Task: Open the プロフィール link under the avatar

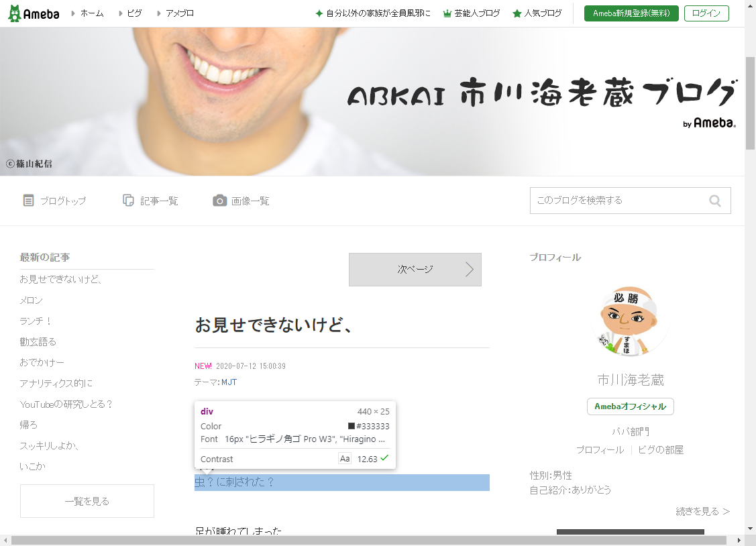Action: 600,450
